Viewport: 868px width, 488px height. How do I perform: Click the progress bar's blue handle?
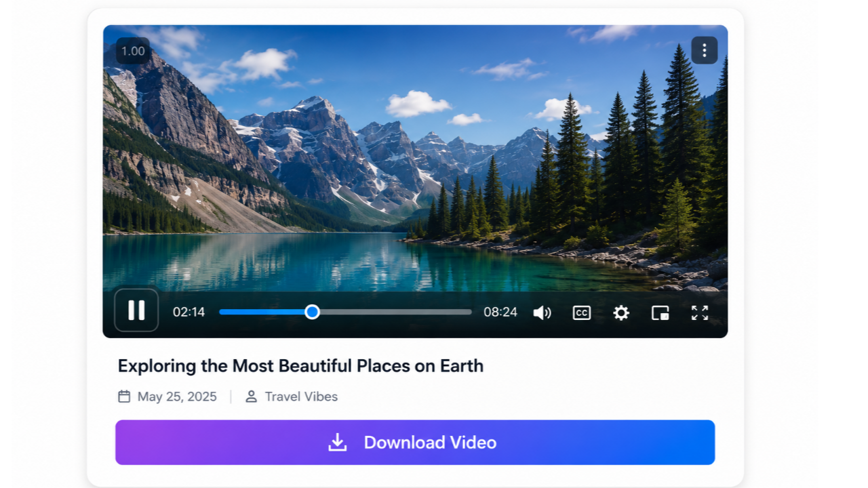pos(312,312)
